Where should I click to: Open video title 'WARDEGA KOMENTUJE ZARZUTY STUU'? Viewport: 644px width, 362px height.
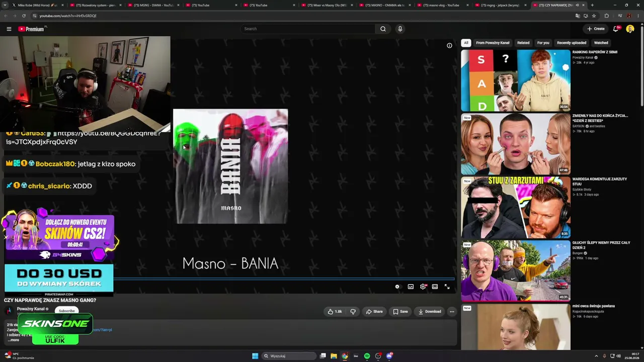click(x=600, y=182)
